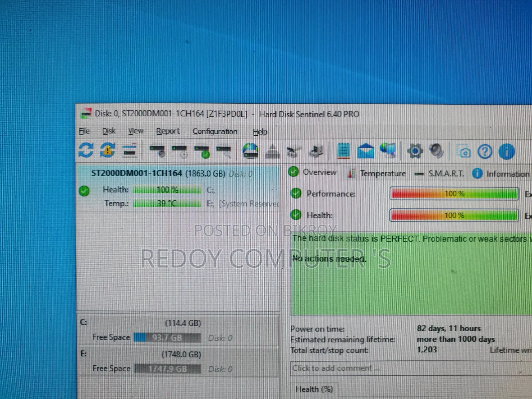Click the 'E:, [System Reserved' drive text

[x=243, y=203]
